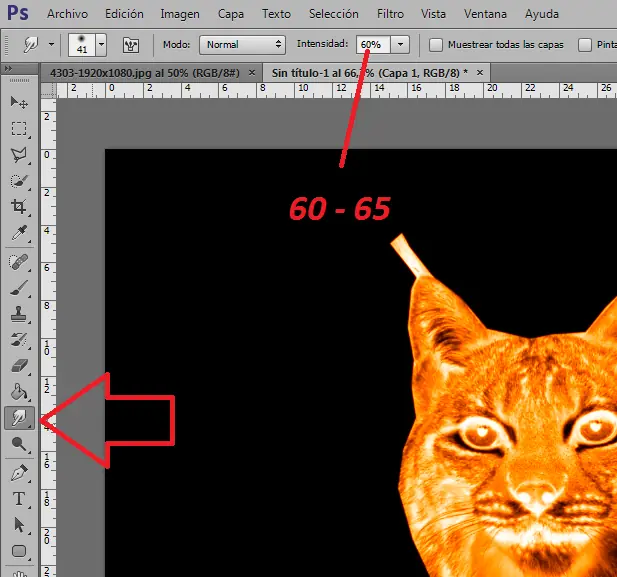The image size is (617, 577).
Task: Open the Selección menu
Action: [x=334, y=14]
